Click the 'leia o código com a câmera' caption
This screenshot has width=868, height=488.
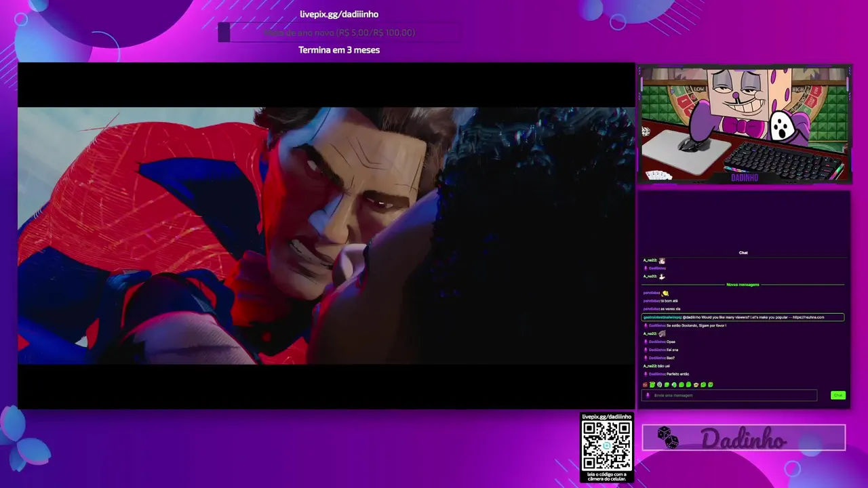point(606,476)
